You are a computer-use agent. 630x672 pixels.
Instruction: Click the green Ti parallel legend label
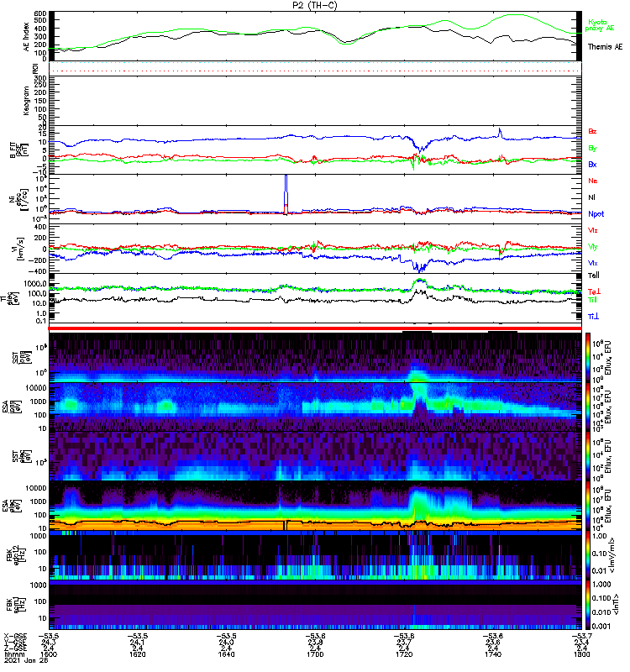592,300
